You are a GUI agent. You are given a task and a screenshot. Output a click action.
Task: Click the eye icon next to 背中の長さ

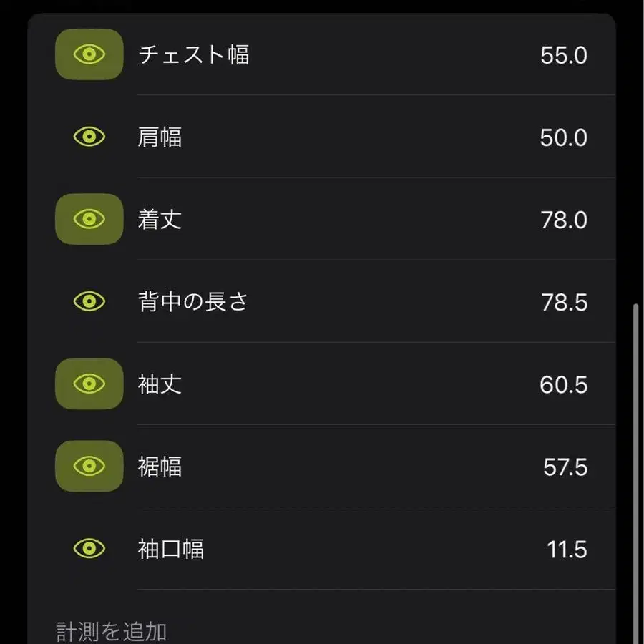88,301
